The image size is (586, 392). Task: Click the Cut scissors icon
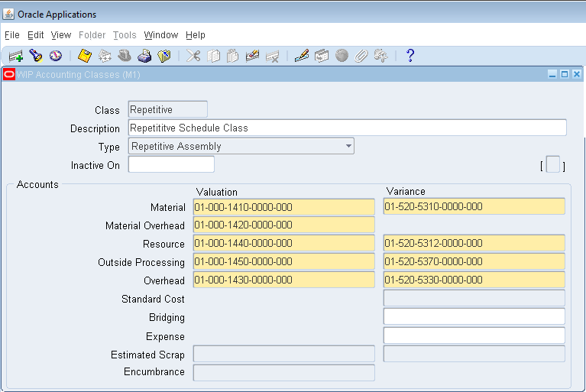click(x=193, y=56)
